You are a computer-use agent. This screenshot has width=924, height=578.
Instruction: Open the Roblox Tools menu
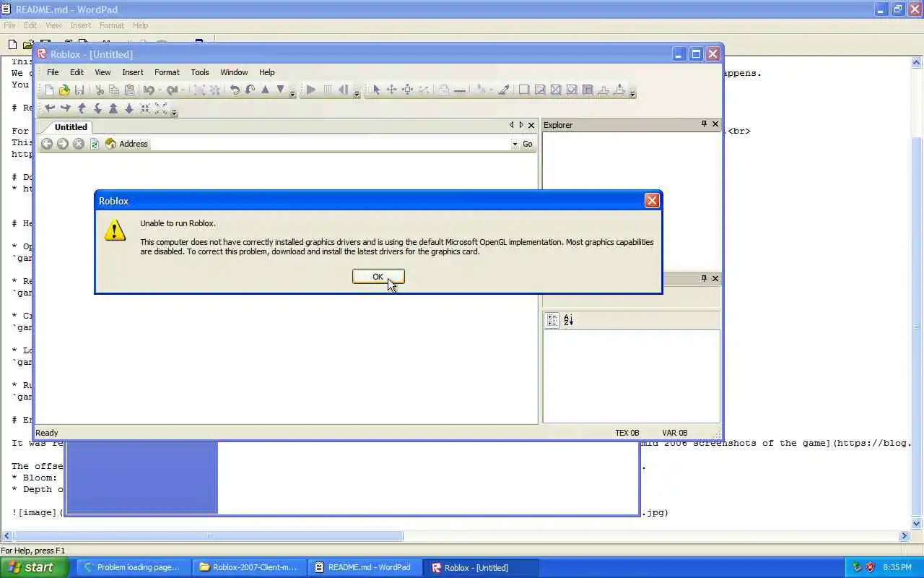pyautogui.click(x=200, y=72)
